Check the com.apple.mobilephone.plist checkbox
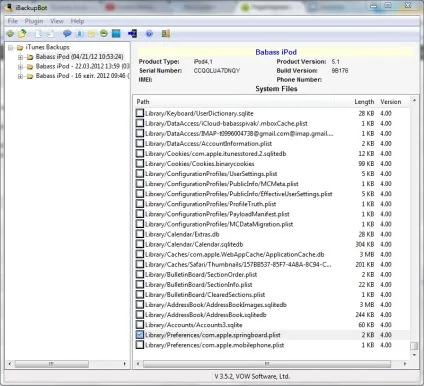 point(140,345)
